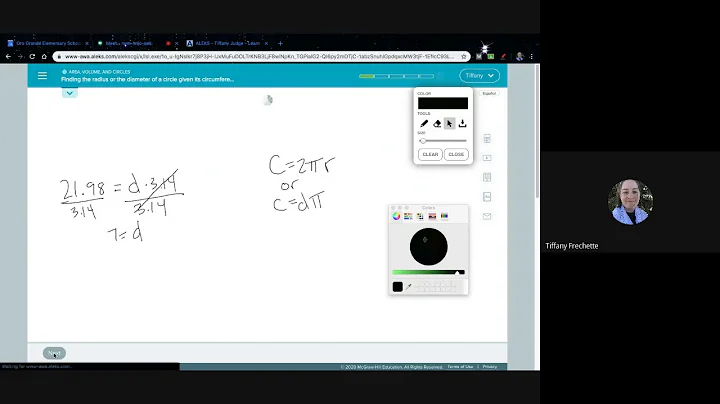
Task: Bookmark this page with the star
Action: 464,56
